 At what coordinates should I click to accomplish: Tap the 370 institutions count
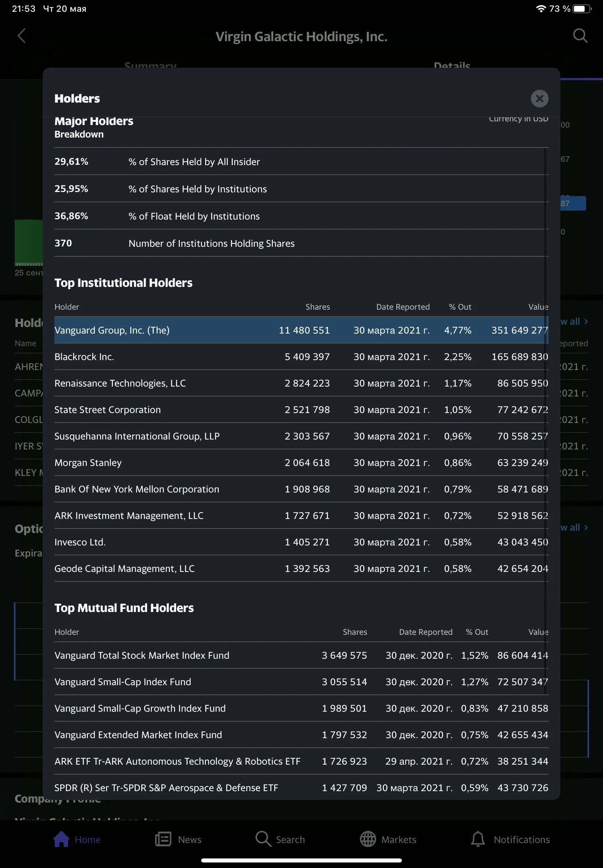(63, 243)
